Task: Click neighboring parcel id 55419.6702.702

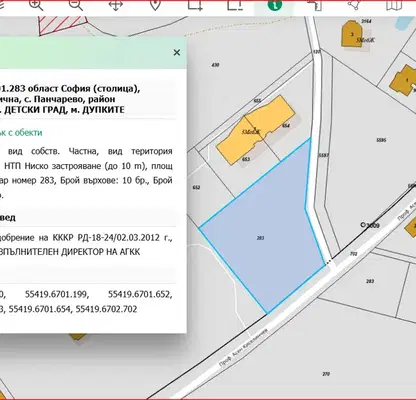Action: pos(106,309)
